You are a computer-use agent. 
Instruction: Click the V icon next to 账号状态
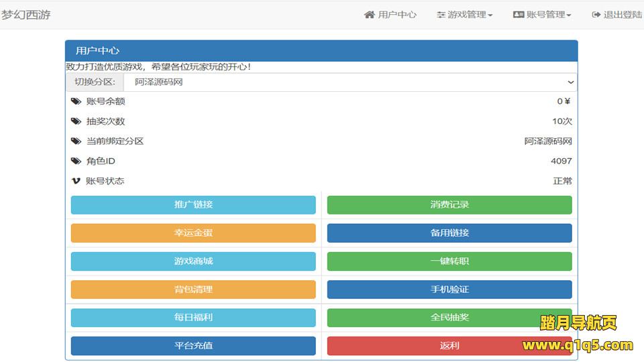coord(76,181)
